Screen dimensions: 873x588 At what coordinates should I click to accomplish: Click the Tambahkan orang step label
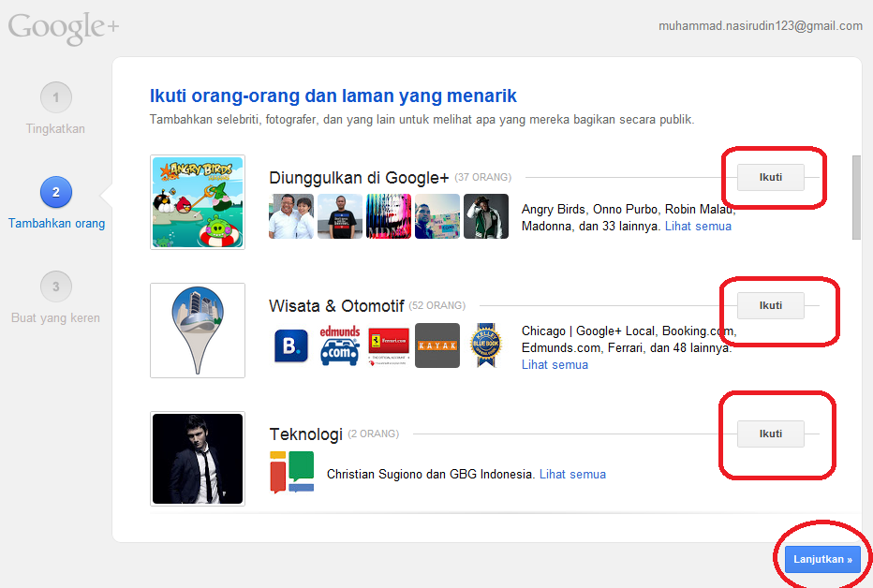pos(56,224)
